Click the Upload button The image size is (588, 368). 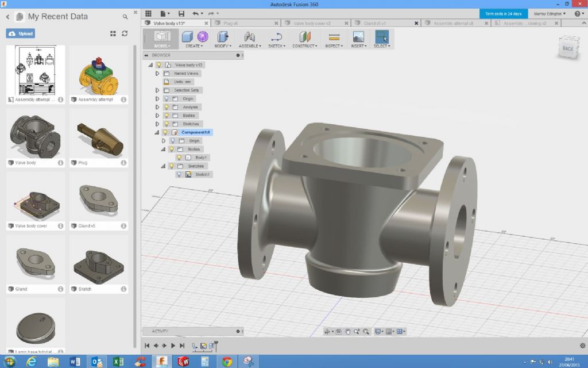tap(21, 33)
